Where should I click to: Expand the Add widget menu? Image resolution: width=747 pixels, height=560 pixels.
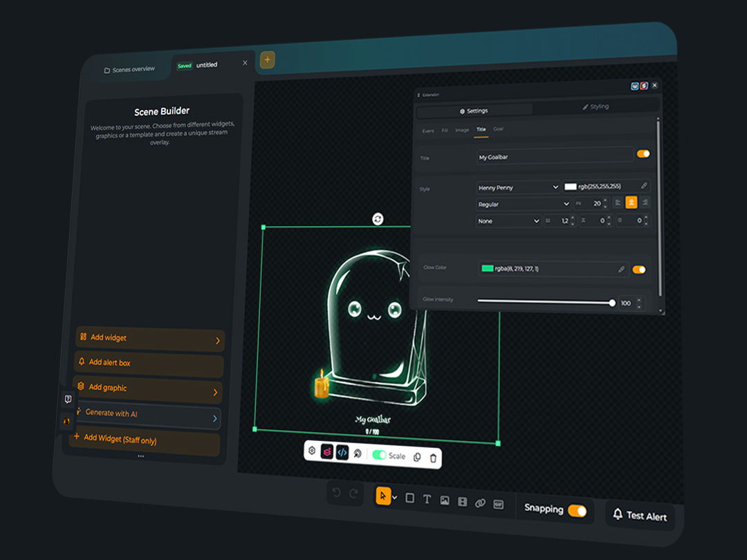[x=149, y=339]
